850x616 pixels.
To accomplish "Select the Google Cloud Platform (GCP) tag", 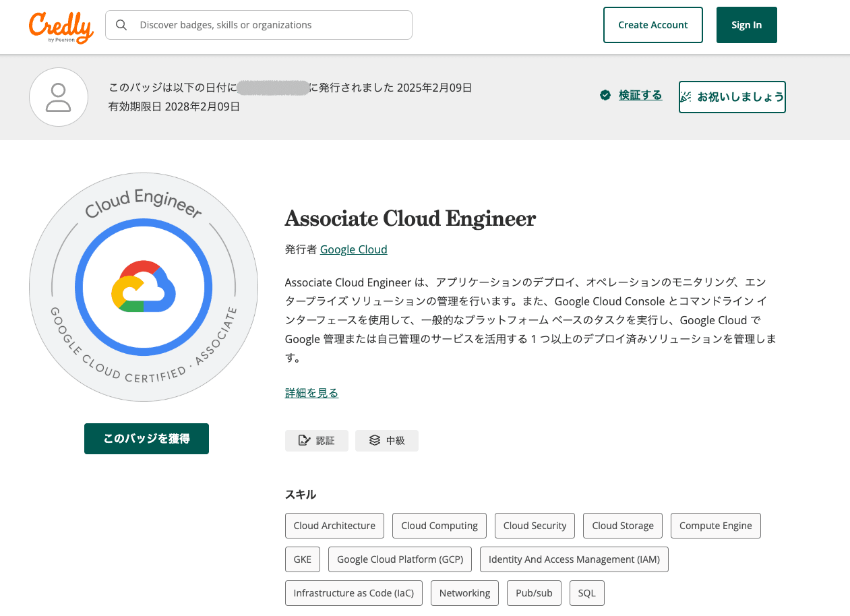I will (x=400, y=559).
